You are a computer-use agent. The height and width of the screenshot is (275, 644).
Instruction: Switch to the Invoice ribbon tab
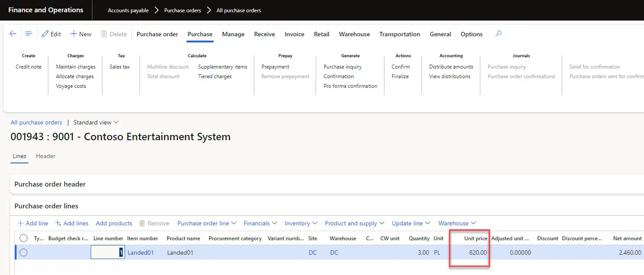pos(294,34)
